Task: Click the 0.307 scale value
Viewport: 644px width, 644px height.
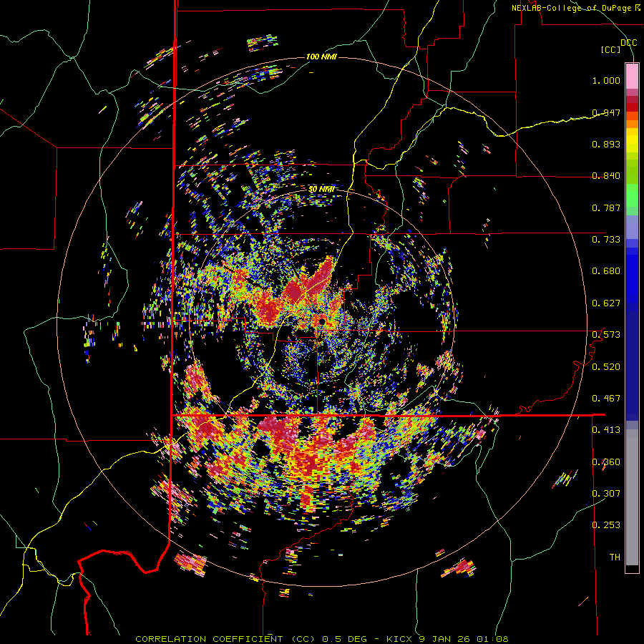Action: pyautogui.click(x=606, y=494)
